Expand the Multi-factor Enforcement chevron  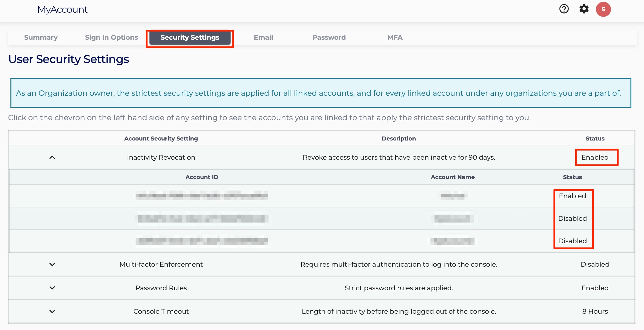[52, 264]
